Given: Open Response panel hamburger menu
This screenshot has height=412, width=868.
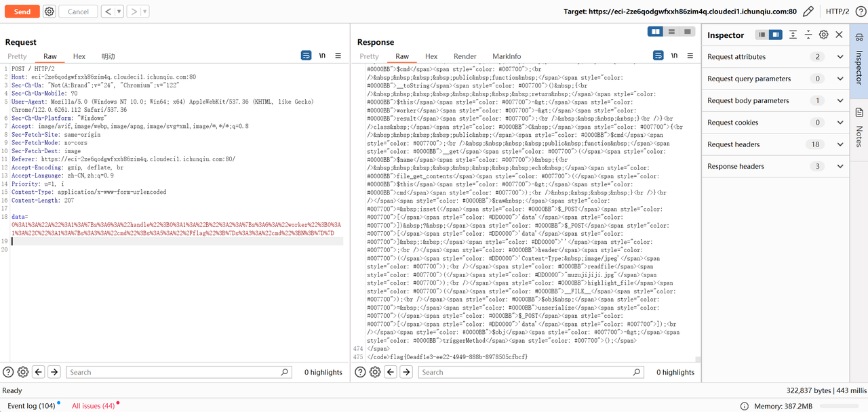Looking at the screenshot, I should pyautogui.click(x=690, y=56).
